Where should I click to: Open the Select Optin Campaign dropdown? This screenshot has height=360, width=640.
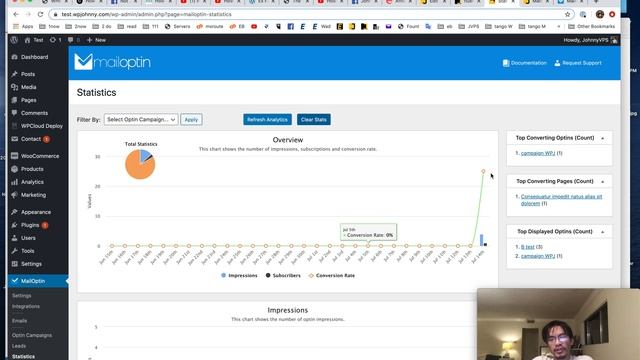click(x=141, y=120)
